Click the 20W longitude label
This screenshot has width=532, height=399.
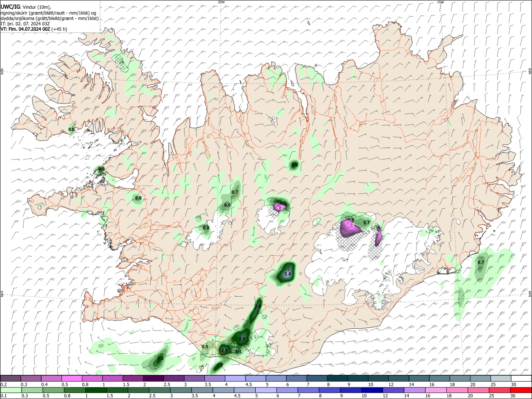pos(221,2)
